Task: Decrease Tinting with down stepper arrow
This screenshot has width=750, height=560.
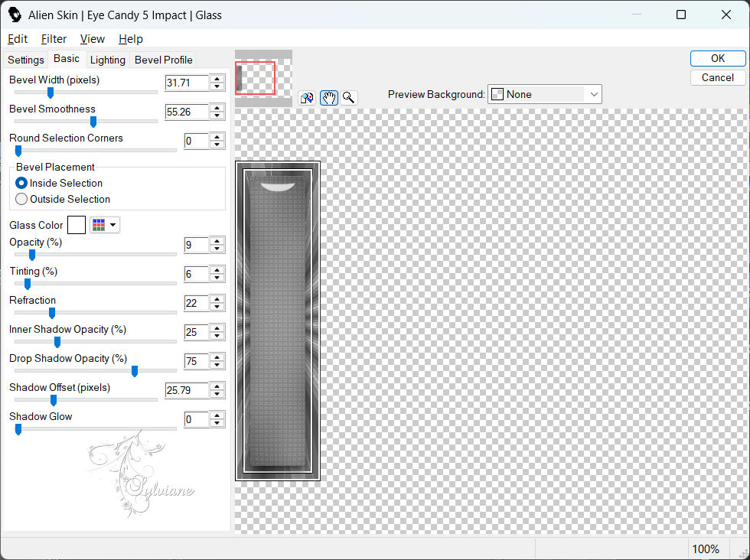Action: click(217, 278)
